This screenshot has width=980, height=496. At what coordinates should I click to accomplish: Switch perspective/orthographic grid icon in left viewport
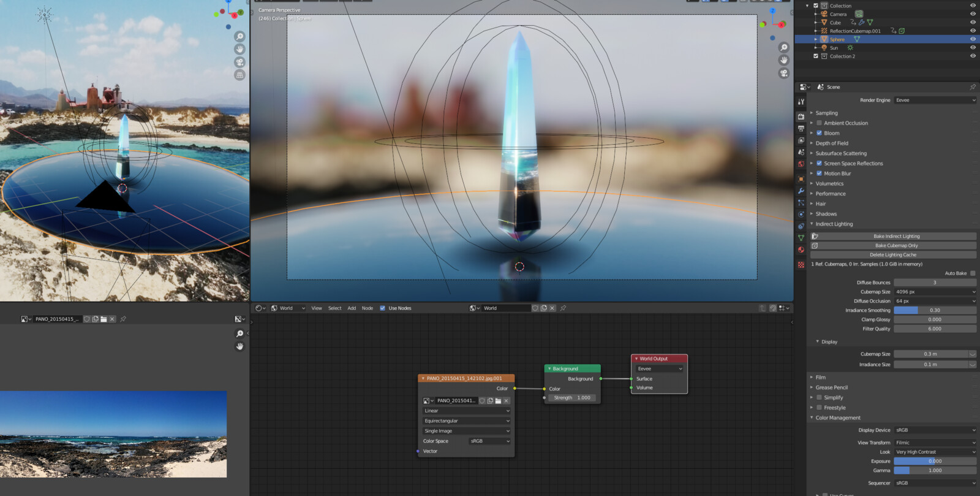click(239, 75)
